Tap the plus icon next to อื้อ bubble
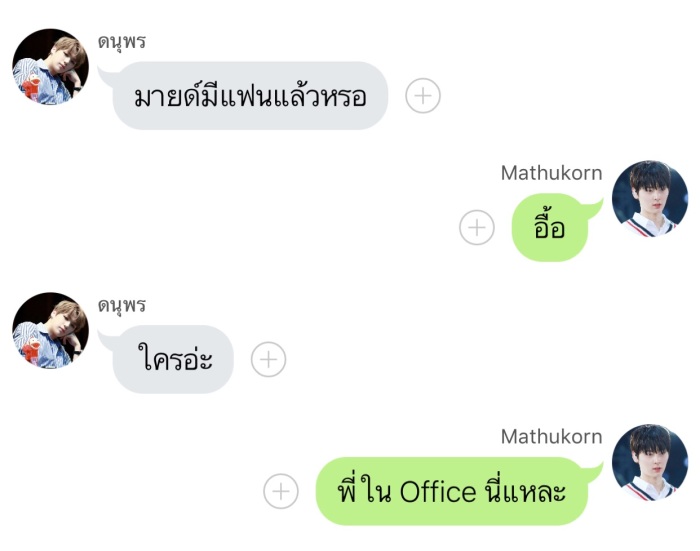This screenshot has height=551, width=700. (x=477, y=227)
